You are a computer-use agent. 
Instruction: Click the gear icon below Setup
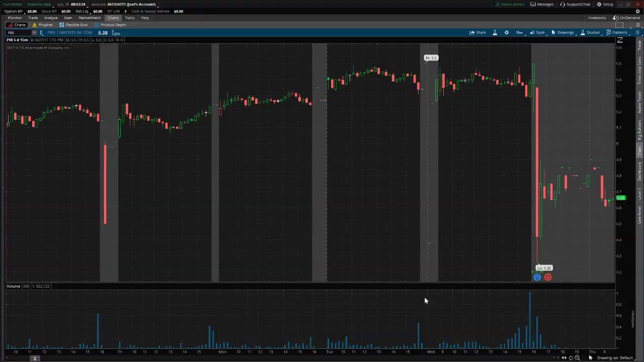pos(638,11)
